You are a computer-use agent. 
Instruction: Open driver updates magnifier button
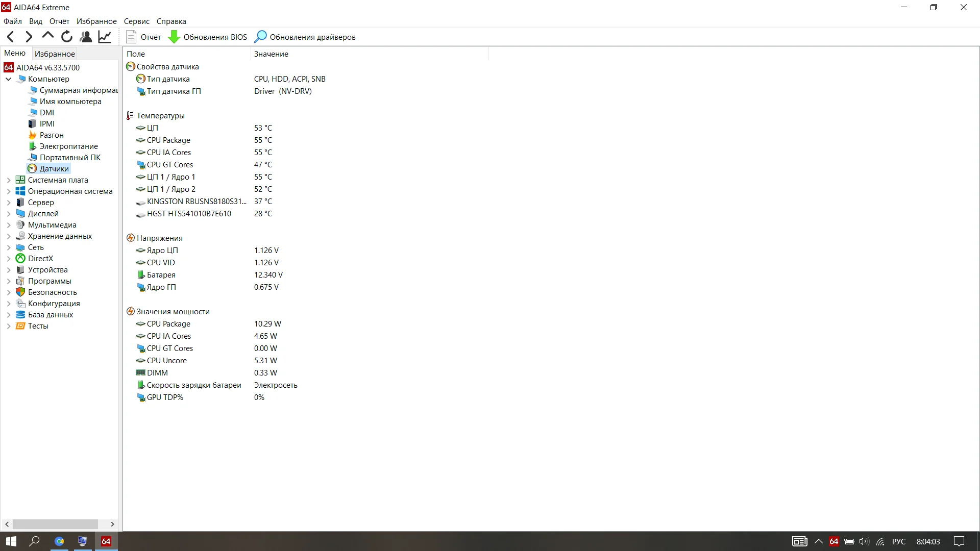pyautogui.click(x=260, y=37)
